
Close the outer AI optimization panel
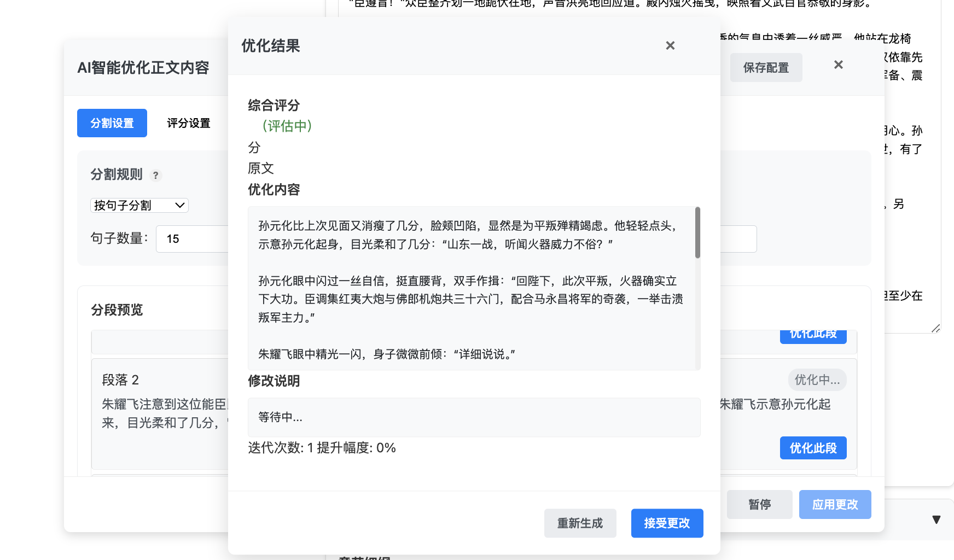click(838, 65)
